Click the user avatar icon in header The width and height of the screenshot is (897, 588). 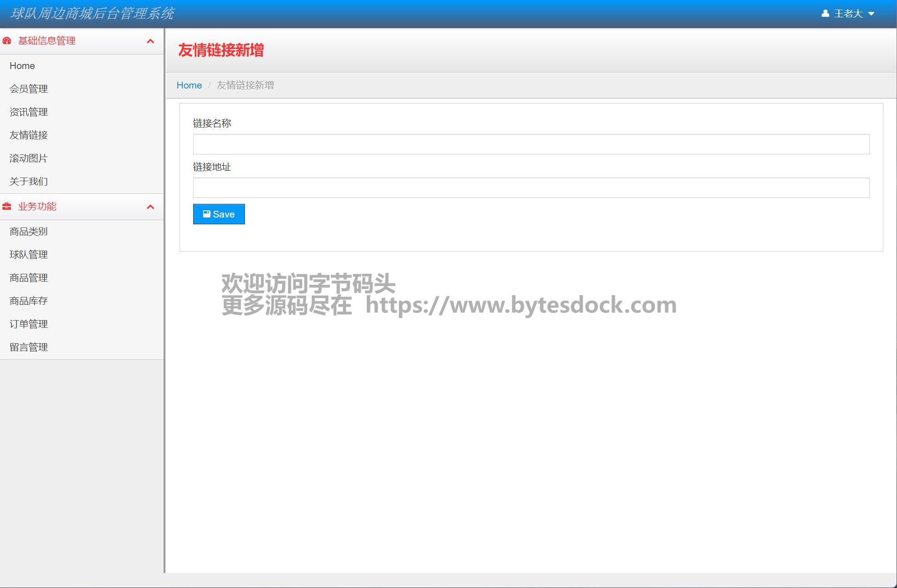tap(825, 14)
